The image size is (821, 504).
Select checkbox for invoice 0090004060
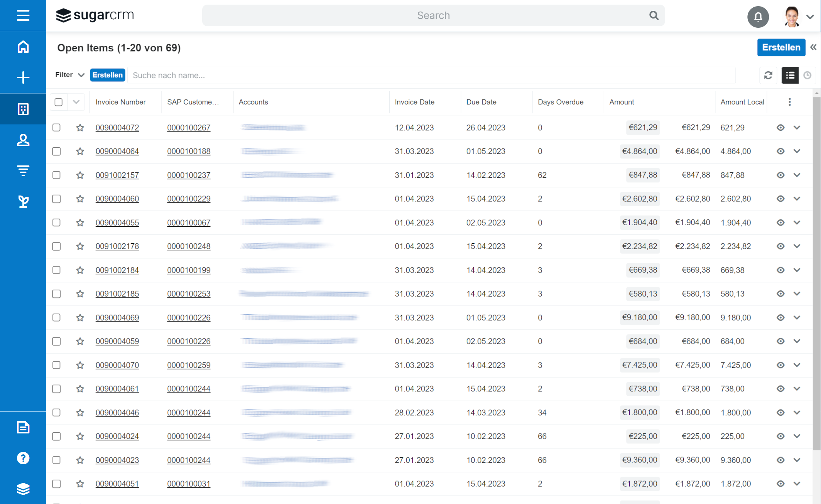pyautogui.click(x=56, y=199)
